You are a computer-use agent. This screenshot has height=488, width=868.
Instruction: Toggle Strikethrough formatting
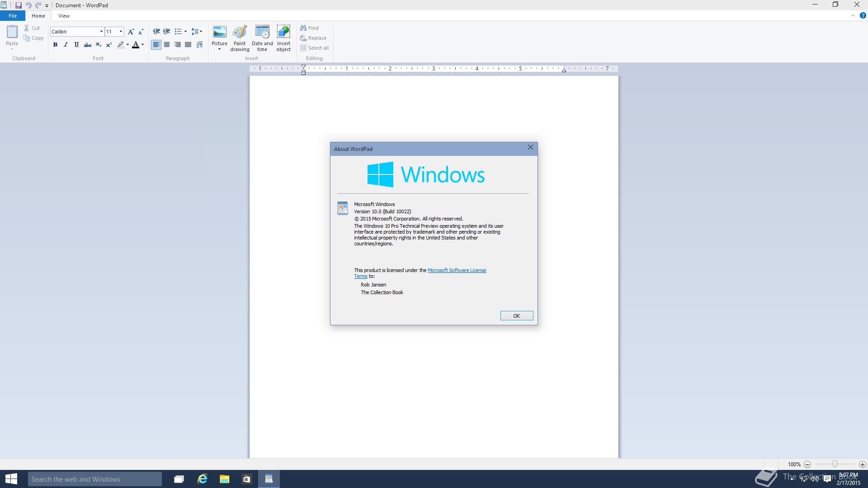pyautogui.click(x=87, y=45)
